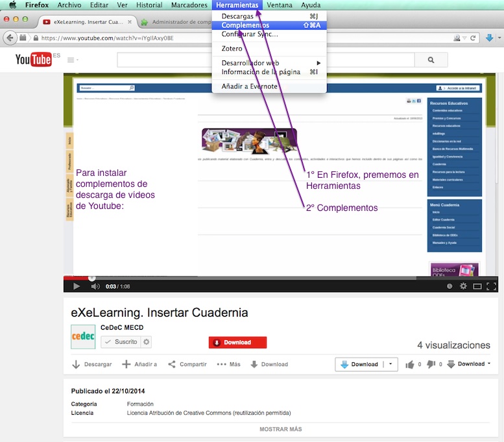Viewport: 504px width, 442px height.
Task: Click the video frame area
Action: (x=280, y=175)
